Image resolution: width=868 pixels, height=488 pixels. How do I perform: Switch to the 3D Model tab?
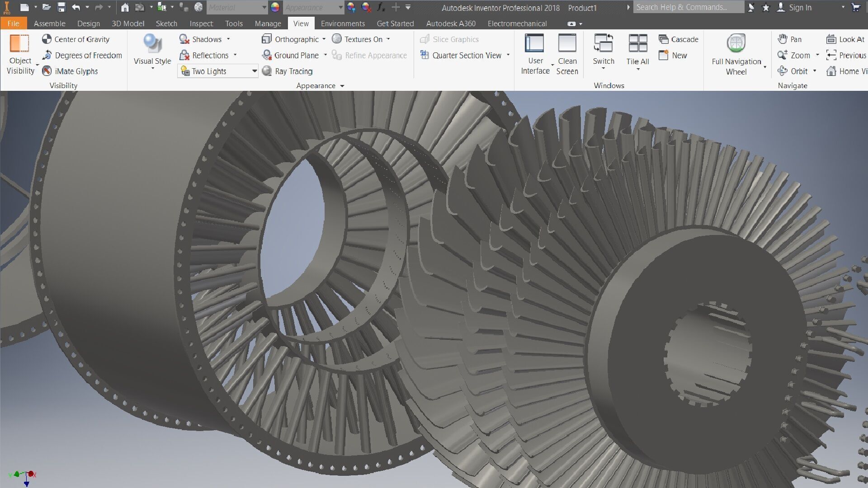pyautogui.click(x=128, y=23)
